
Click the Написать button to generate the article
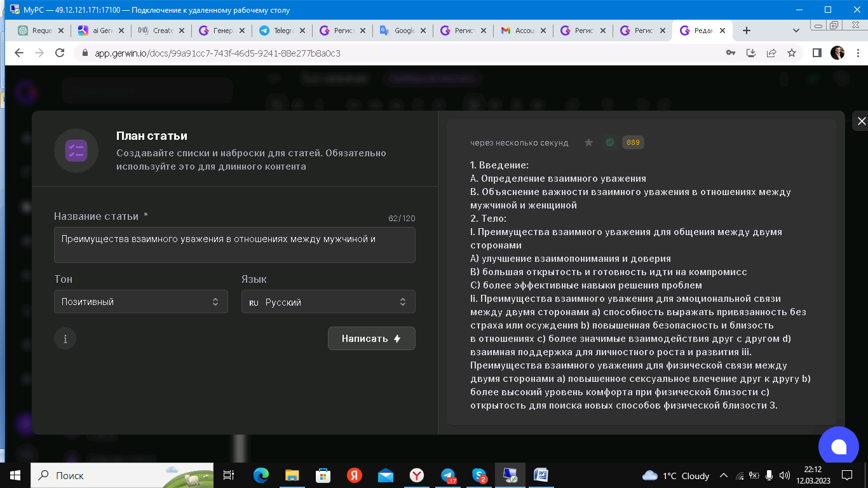point(371,338)
